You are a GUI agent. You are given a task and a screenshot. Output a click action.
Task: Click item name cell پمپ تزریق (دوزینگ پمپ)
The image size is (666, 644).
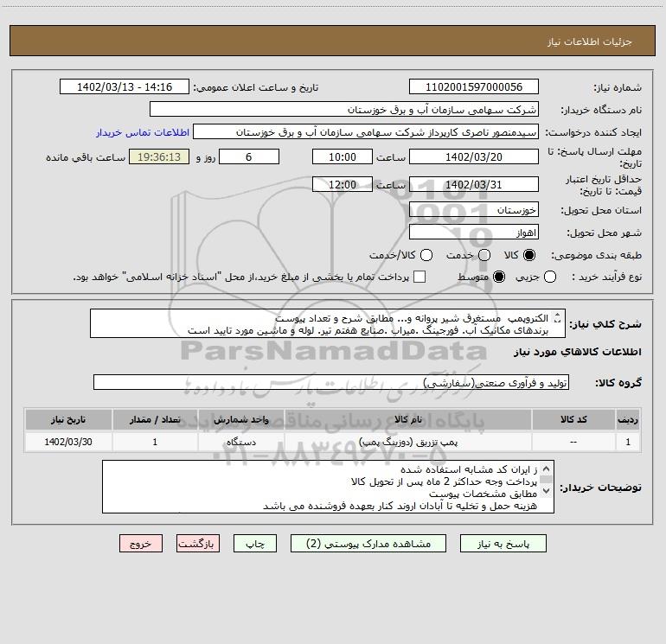pyautogui.click(x=407, y=442)
